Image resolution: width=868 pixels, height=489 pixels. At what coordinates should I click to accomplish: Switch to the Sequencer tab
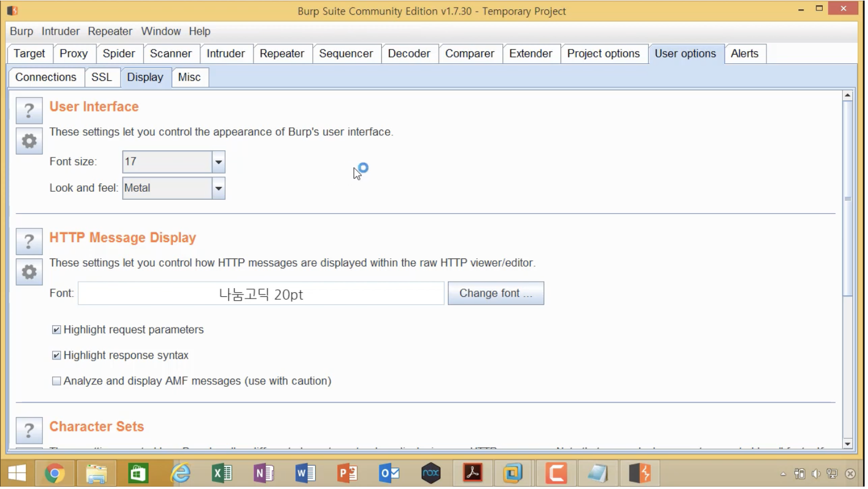click(x=346, y=53)
